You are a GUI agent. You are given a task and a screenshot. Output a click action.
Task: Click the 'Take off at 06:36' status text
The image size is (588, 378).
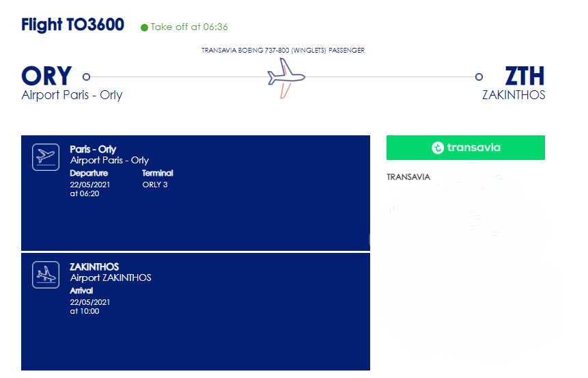[x=189, y=27]
